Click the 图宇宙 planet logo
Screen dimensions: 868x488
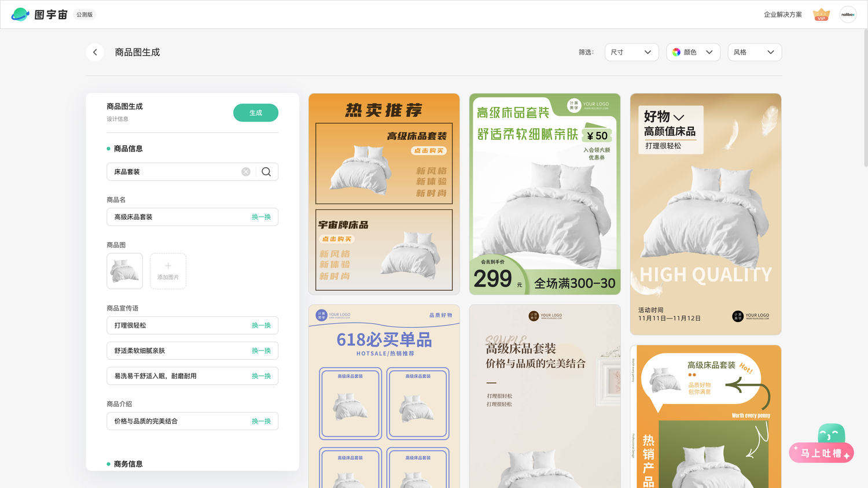(20, 14)
